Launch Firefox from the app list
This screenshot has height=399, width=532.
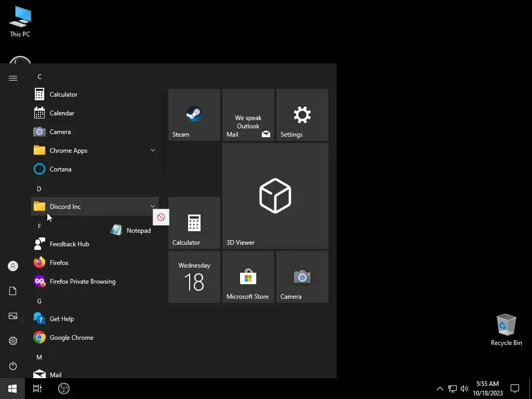(x=95, y=262)
